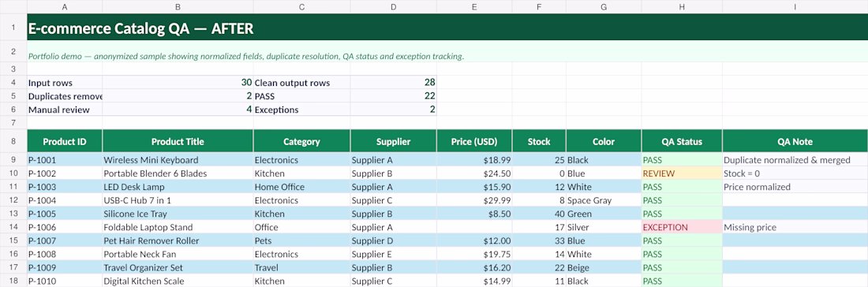Click the 'QA Status' header cell
This screenshot has height=287, width=868.
(x=682, y=142)
